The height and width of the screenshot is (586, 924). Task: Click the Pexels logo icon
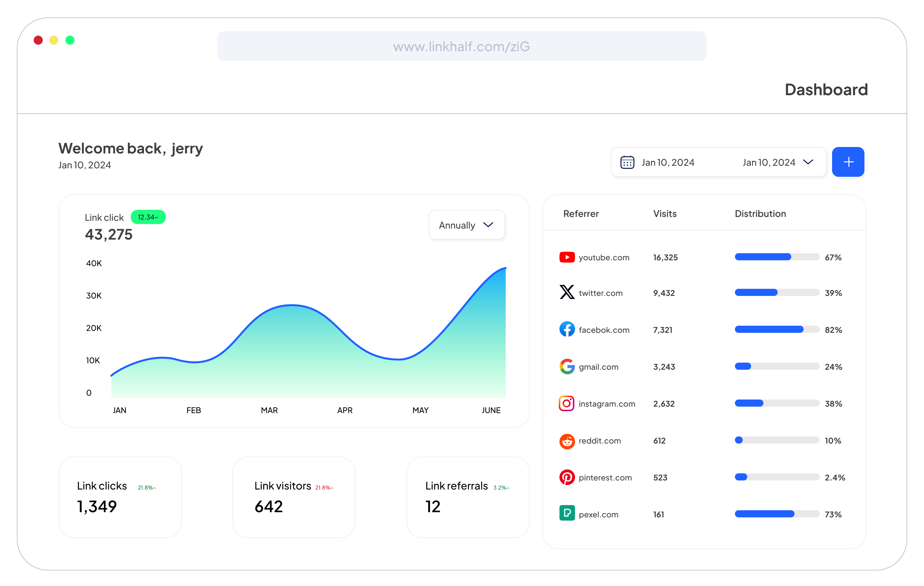click(x=567, y=513)
